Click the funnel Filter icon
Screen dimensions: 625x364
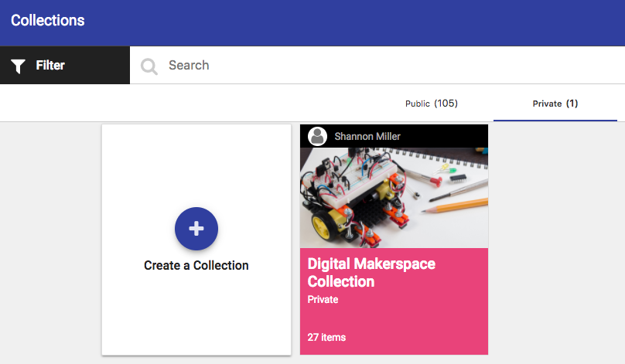coord(19,66)
